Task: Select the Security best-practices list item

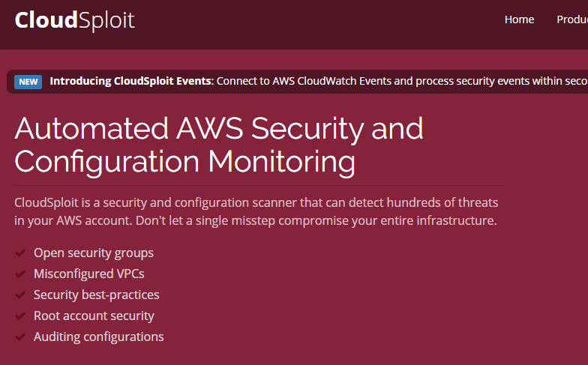Action: tap(96, 295)
